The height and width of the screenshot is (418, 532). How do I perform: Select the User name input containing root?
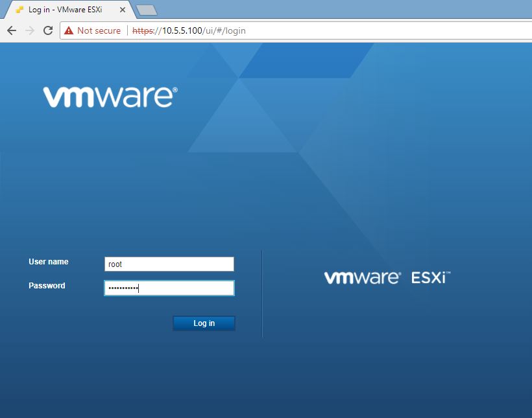tap(169, 264)
